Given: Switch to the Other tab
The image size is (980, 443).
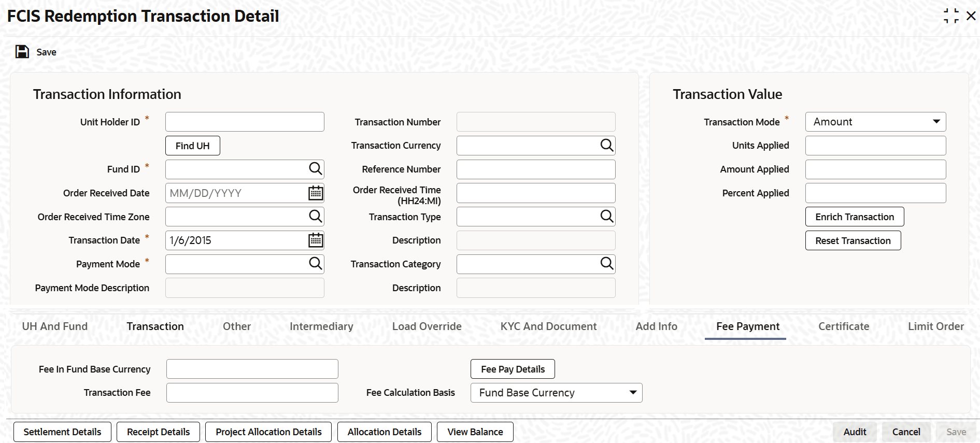Looking at the screenshot, I should 237,326.
